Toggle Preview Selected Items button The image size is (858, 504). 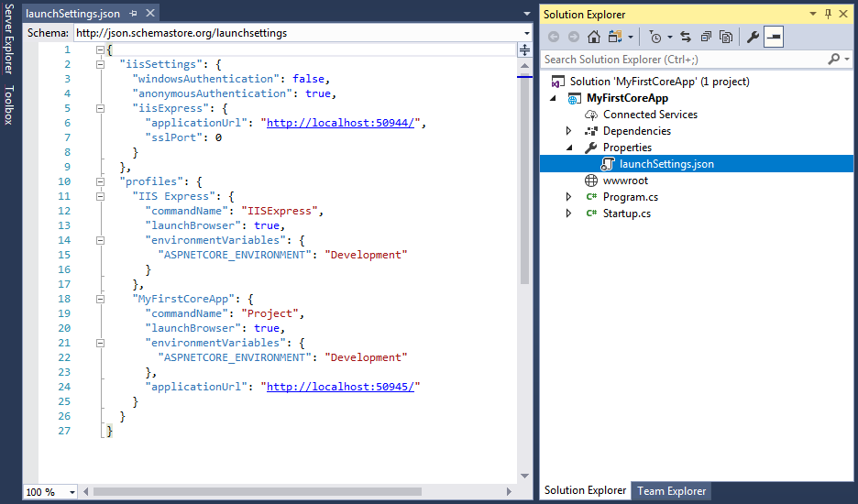pyautogui.click(x=774, y=37)
